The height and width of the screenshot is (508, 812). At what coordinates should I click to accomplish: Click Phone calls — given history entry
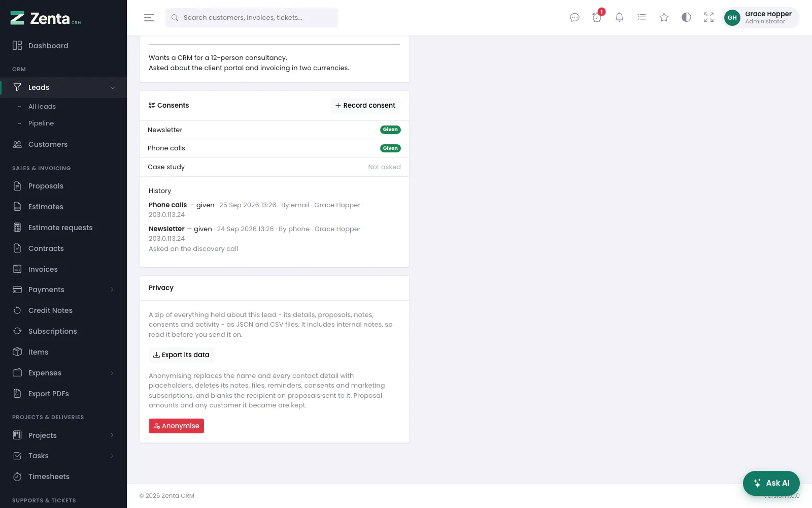coord(256,210)
